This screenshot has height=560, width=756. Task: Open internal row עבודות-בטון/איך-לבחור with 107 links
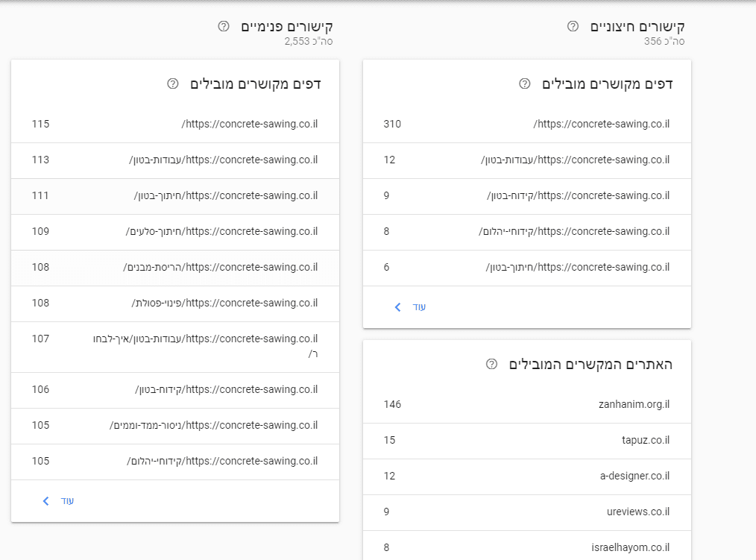click(x=175, y=347)
